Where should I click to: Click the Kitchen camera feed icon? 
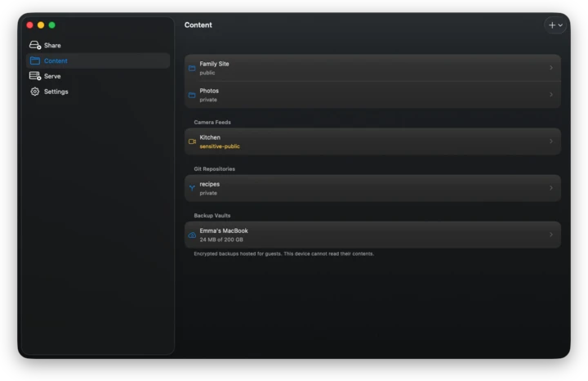click(x=192, y=141)
